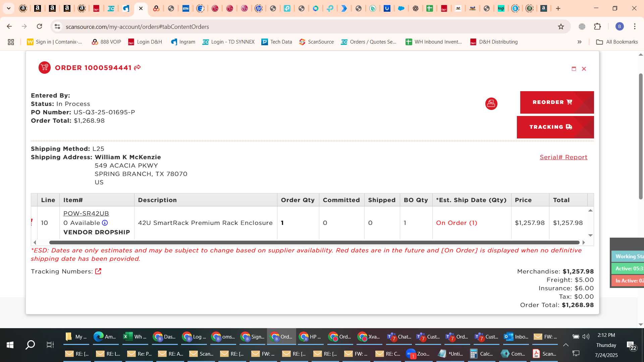The width and height of the screenshot is (644, 362).
Task: Reload the page
Action: [x=39, y=26]
